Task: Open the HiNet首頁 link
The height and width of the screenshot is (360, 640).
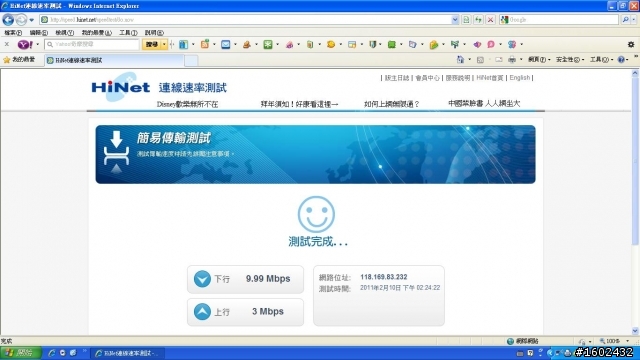Action: (x=490, y=78)
